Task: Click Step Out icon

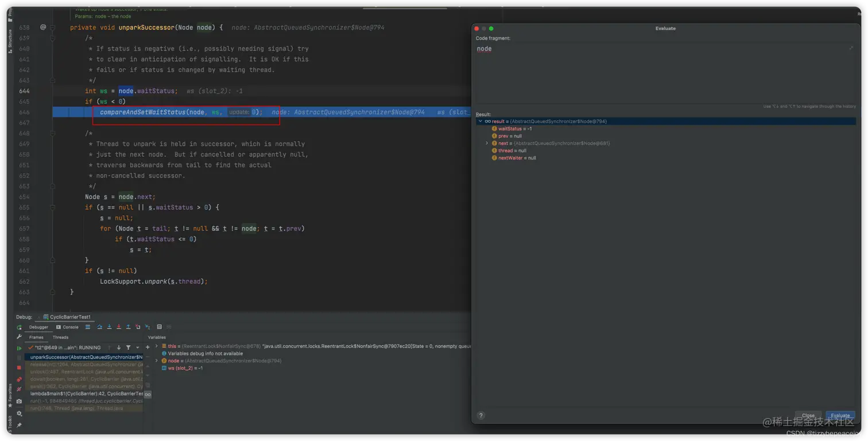Action: click(x=128, y=327)
